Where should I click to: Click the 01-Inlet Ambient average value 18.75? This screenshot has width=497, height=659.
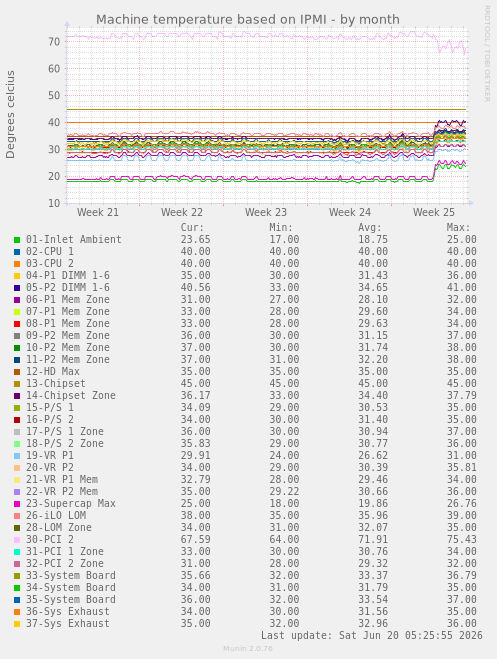(373, 240)
